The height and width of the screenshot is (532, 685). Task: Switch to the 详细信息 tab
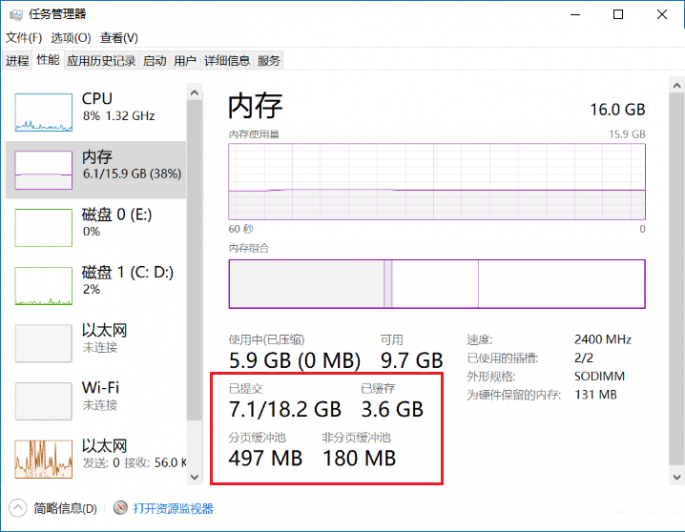click(x=227, y=61)
